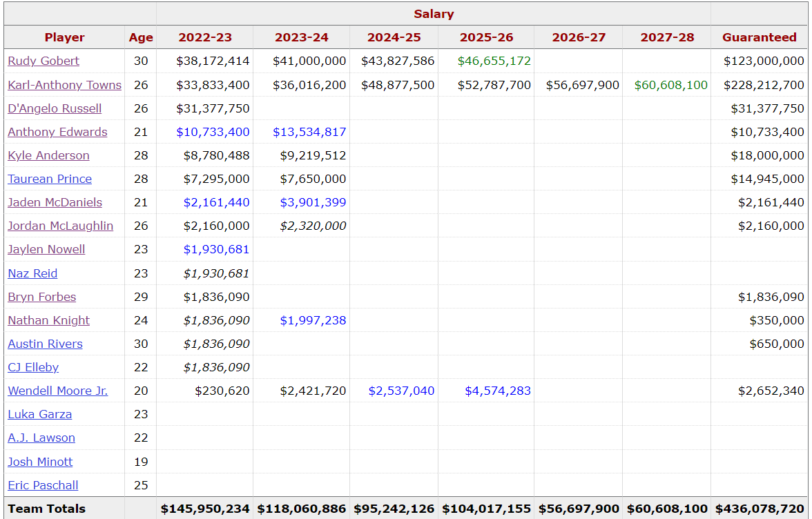Sort by 2025-26 column header
Screen dimensions: 812x519
coord(486,37)
